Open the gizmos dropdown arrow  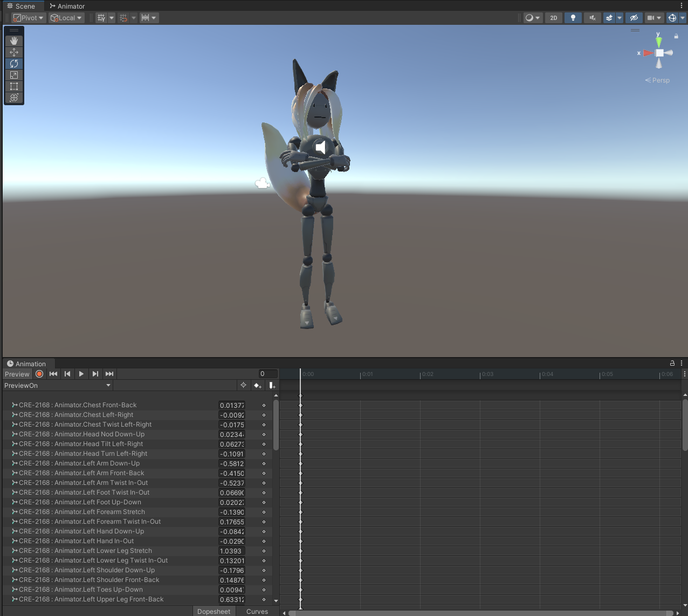pos(683,18)
